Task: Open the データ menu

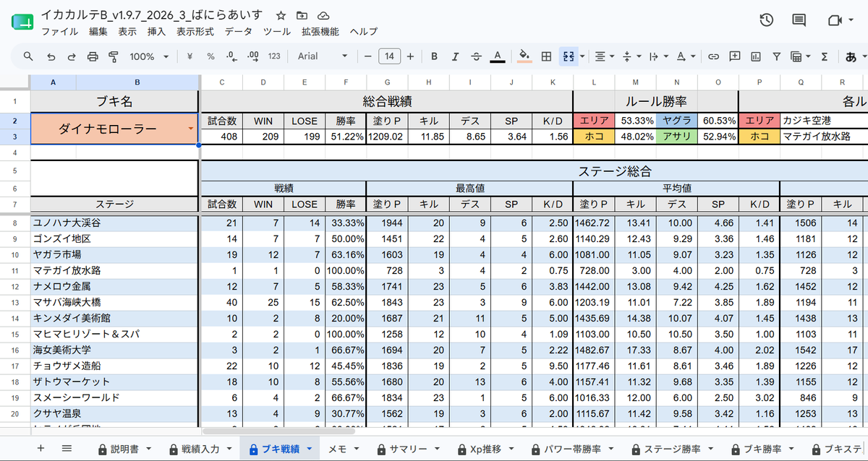Action: coord(239,32)
